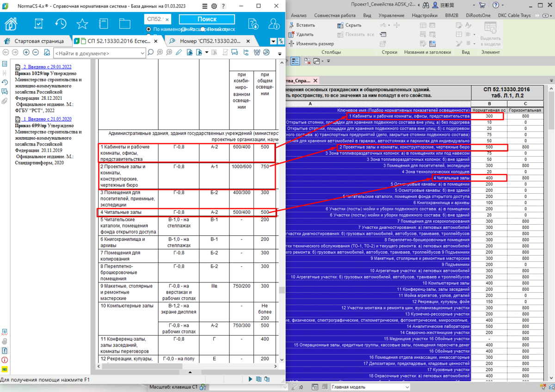Close the СП 52.13330.2016 tab

(x=156, y=41)
